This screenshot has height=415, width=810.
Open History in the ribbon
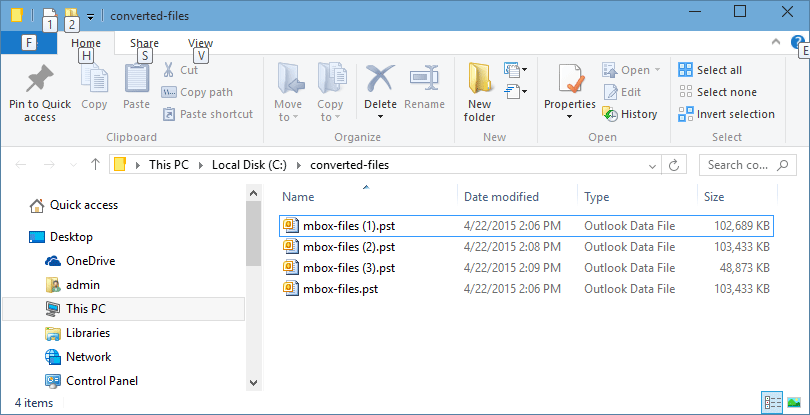630,114
